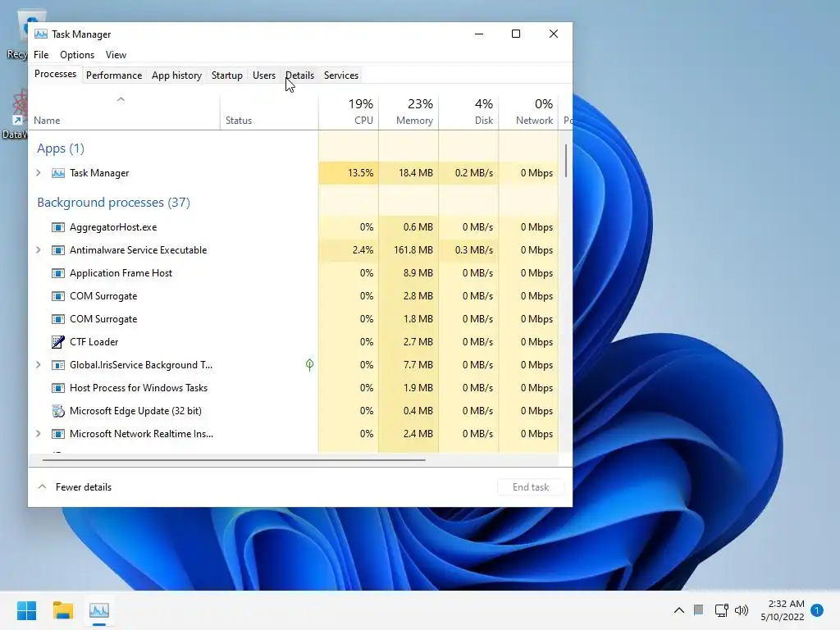The image size is (840, 630).
Task: Open the File menu
Action: pyautogui.click(x=41, y=55)
